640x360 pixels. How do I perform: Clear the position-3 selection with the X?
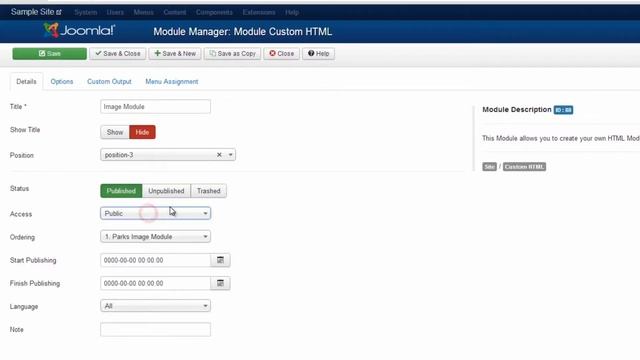click(219, 155)
